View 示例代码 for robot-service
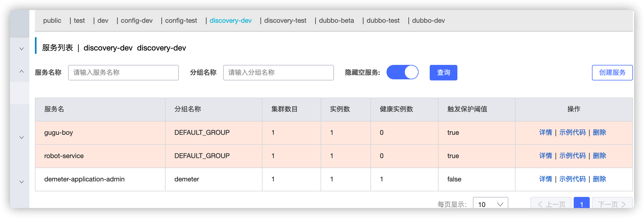Viewport: 644px width, 218px height. [x=572, y=156]
